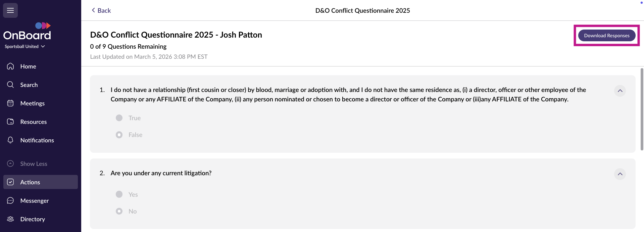Image resolution: width=644 pixels, height=232 pixels.
Task: Click the Search magnifier icon
Action: click(10, 85)
